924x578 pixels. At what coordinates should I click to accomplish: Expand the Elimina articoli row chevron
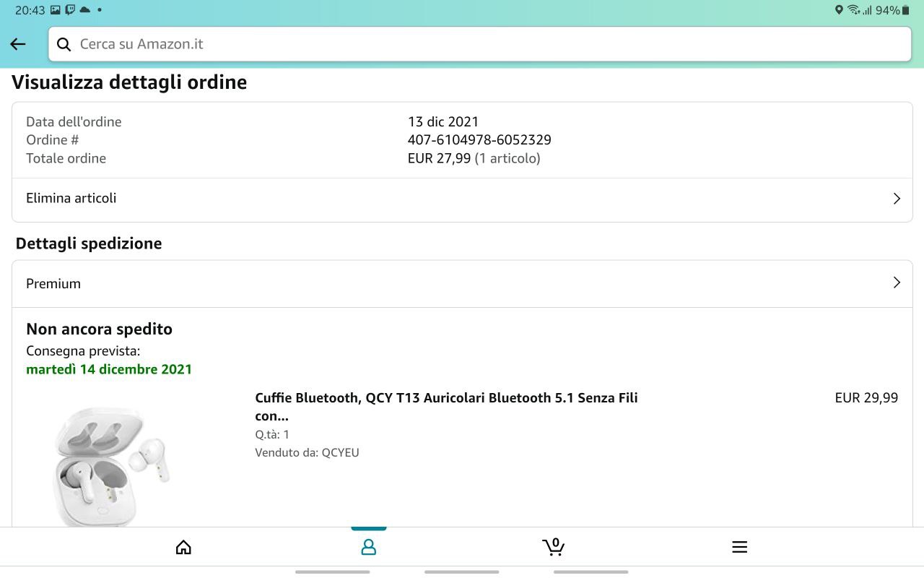click(x=897, y=198)
